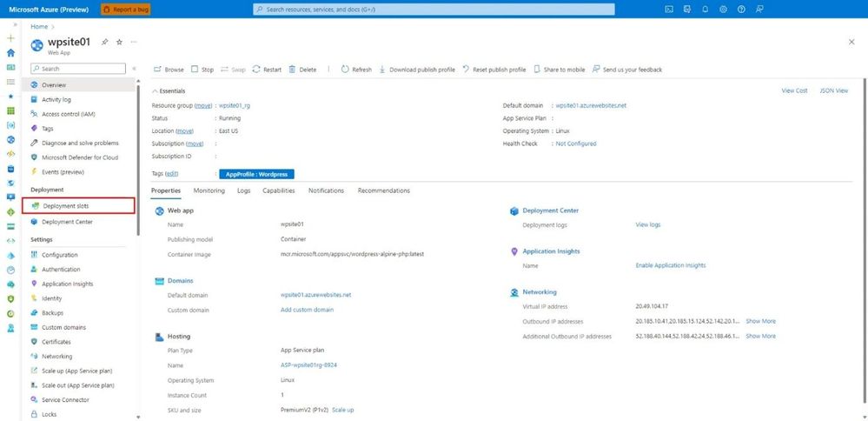Open Overview in the resource menu
The width and height of the screenshot is (868, 421).
click(78, 84)
